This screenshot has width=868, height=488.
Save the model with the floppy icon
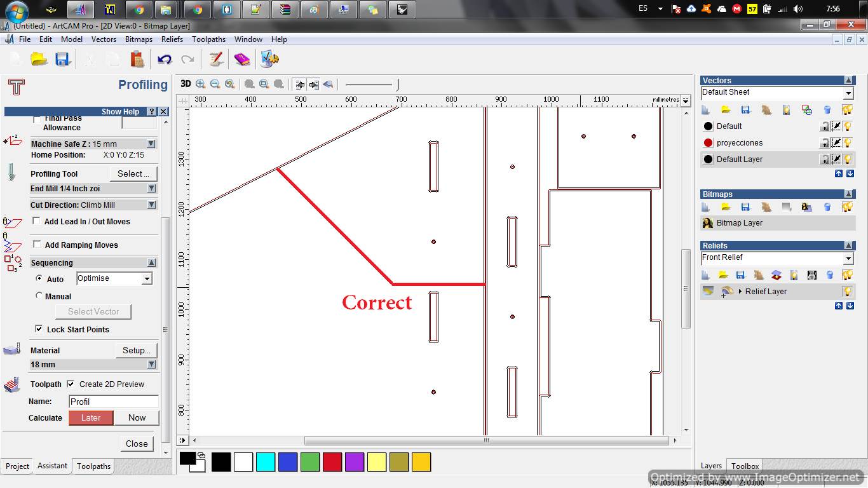(62, 60)
